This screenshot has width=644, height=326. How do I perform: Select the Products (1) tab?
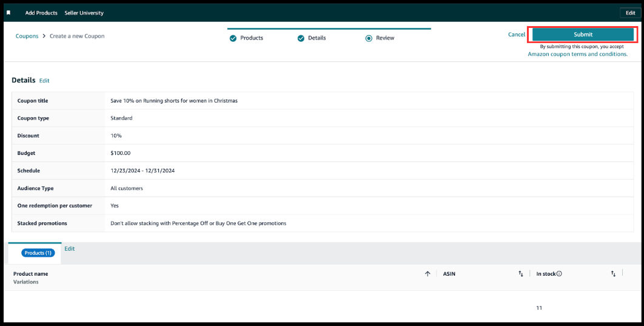(38, 253)
